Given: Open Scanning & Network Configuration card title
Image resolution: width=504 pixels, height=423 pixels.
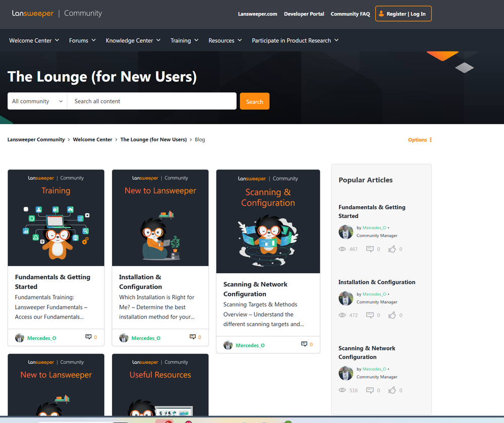Looking at the screenshot, I should tap(255, 289).
